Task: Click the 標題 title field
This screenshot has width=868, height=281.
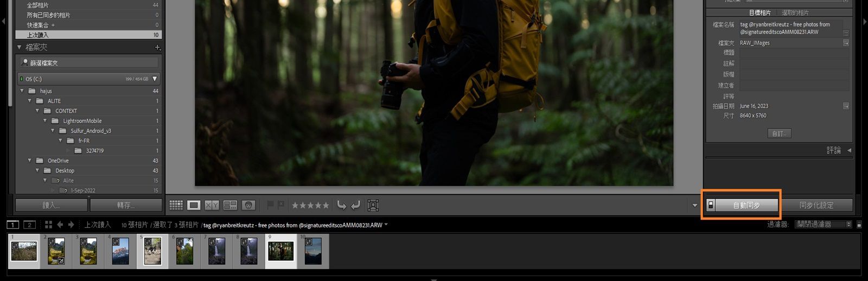Action: (x=794, y=53)
